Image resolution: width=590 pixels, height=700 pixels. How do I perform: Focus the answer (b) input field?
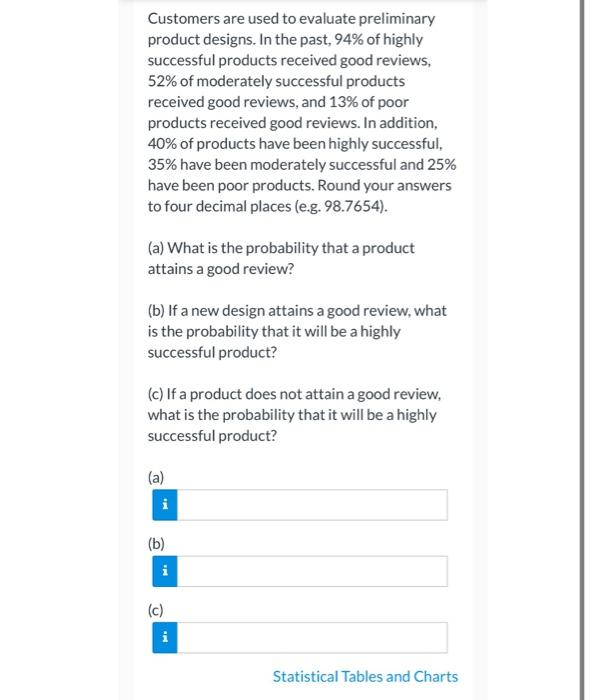[312, 571]
